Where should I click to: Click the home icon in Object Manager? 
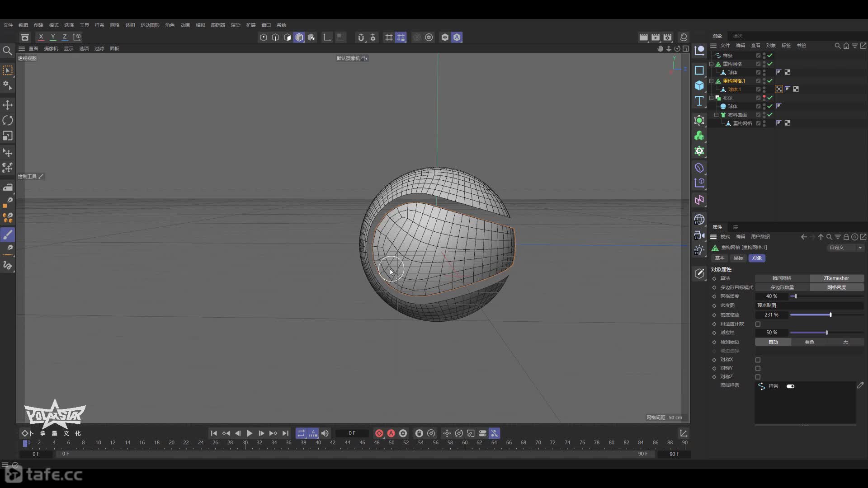[846, 46]
